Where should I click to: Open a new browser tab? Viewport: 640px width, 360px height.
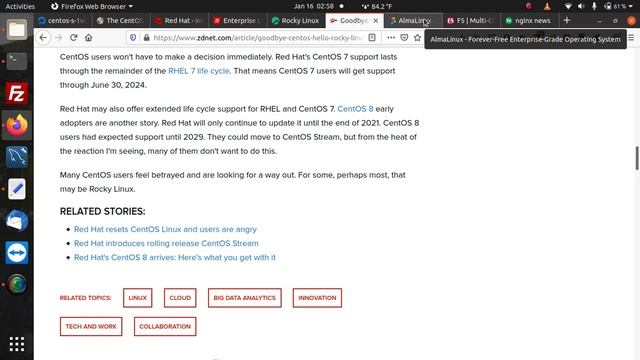567,20
